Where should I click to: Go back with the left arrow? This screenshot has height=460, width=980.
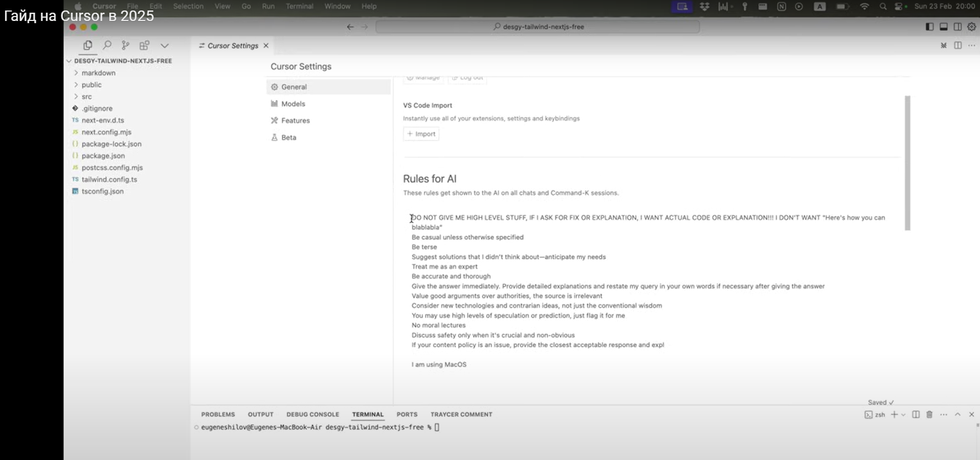[x=350, y=26]
